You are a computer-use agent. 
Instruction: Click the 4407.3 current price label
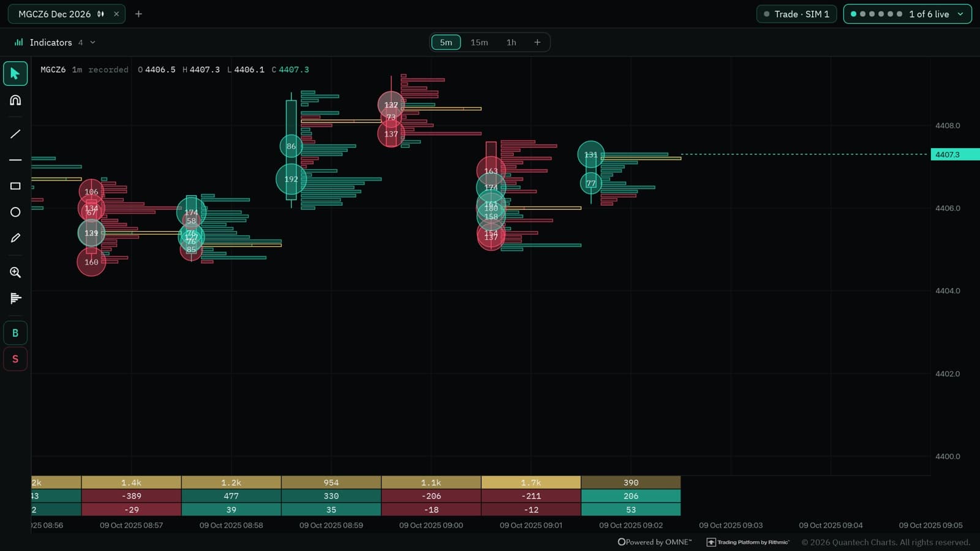tap(955, 154)
